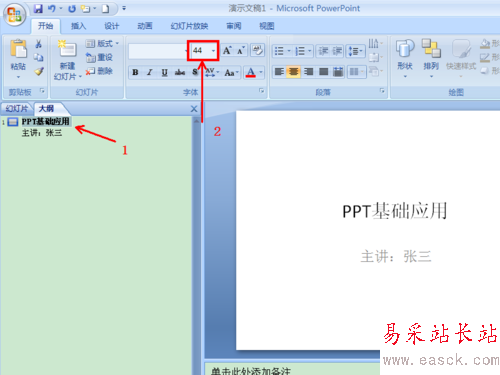The image size is (500, 375).
Task: Toggle text shadow
Action: [195, 72]
